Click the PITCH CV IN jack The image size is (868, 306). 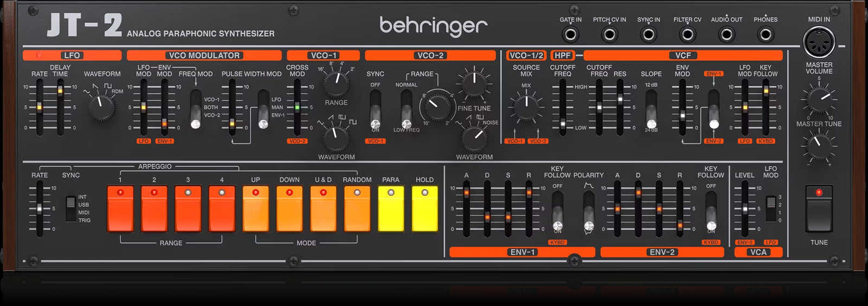pos(609,35)
